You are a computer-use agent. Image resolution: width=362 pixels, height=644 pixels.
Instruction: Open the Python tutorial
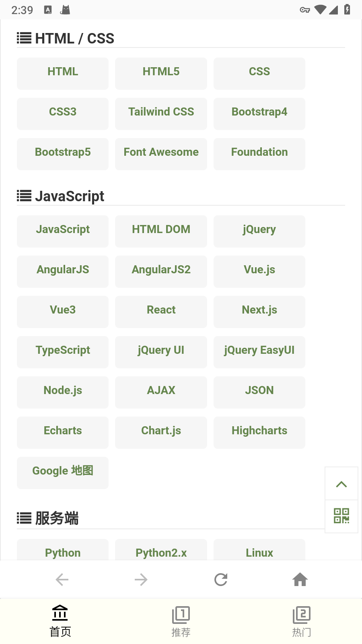[63, 550]
